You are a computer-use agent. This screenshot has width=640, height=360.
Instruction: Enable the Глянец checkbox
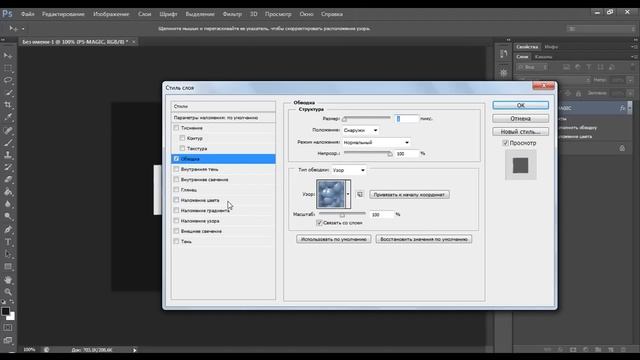tap(176, 190)
